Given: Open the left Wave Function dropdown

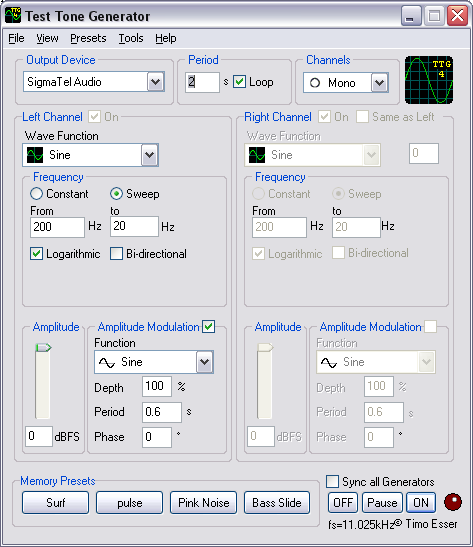Looking at the screenshot, I should 150,155.
